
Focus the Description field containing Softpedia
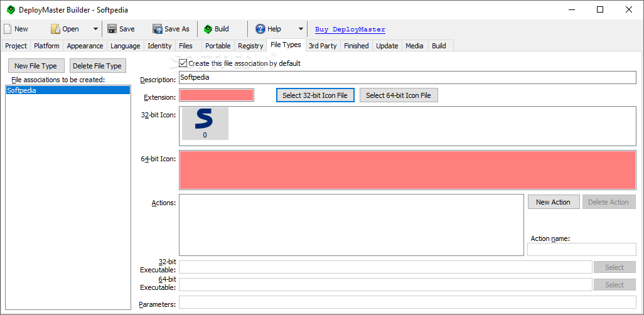tap(407, 77)
